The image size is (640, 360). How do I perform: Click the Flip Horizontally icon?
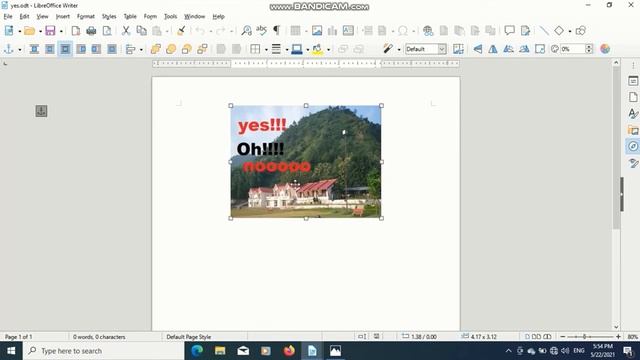493,49
